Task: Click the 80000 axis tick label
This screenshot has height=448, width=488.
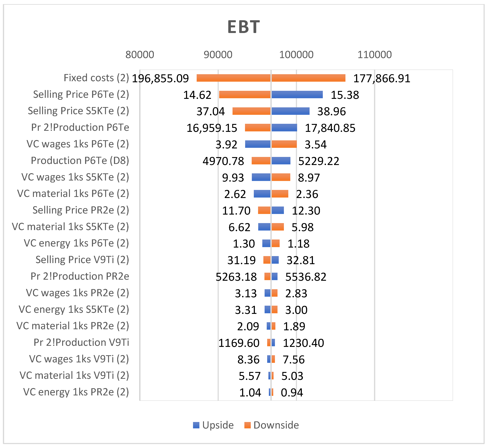Action: 140,55
